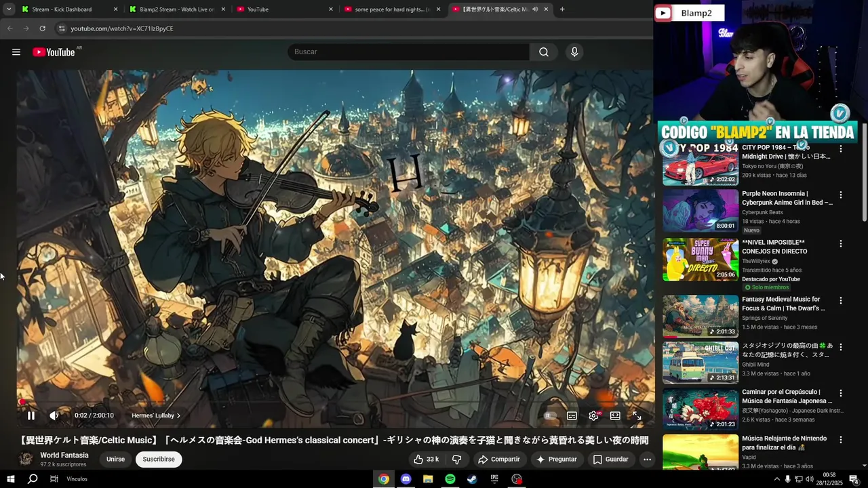This screenshot has width=868, height=488.
Task: Open options for Caminar por el Crepúsculo
Action: tap(841, 392)
